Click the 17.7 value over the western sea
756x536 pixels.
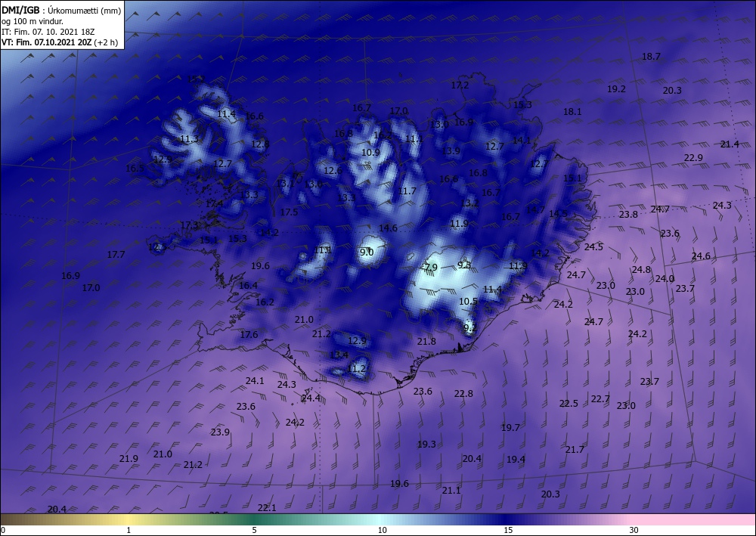click(116, 254)
